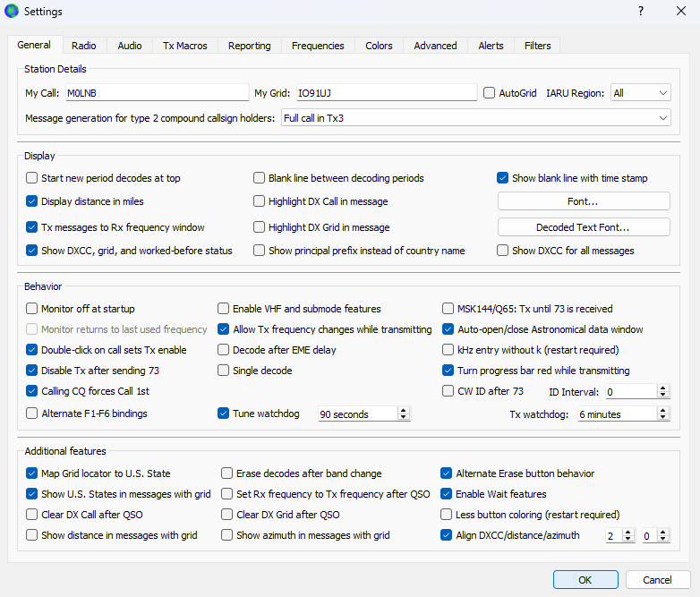
Task: Turn on Single decode option
Action: point(225,371)
